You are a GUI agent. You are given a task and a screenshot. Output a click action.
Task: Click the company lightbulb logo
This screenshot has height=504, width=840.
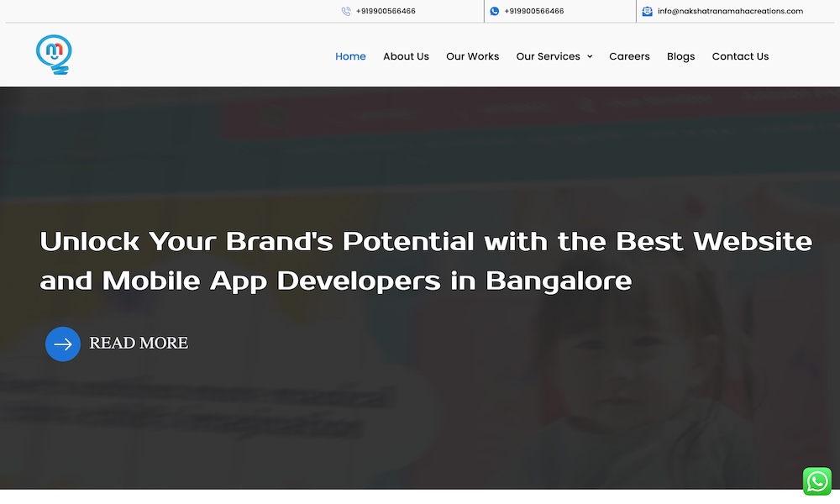point(54,55)
